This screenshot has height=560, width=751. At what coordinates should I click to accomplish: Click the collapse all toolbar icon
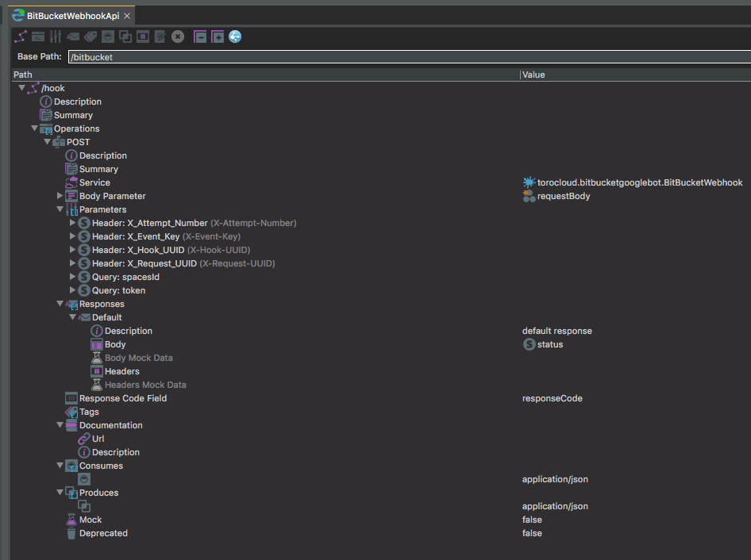point(200,36)
